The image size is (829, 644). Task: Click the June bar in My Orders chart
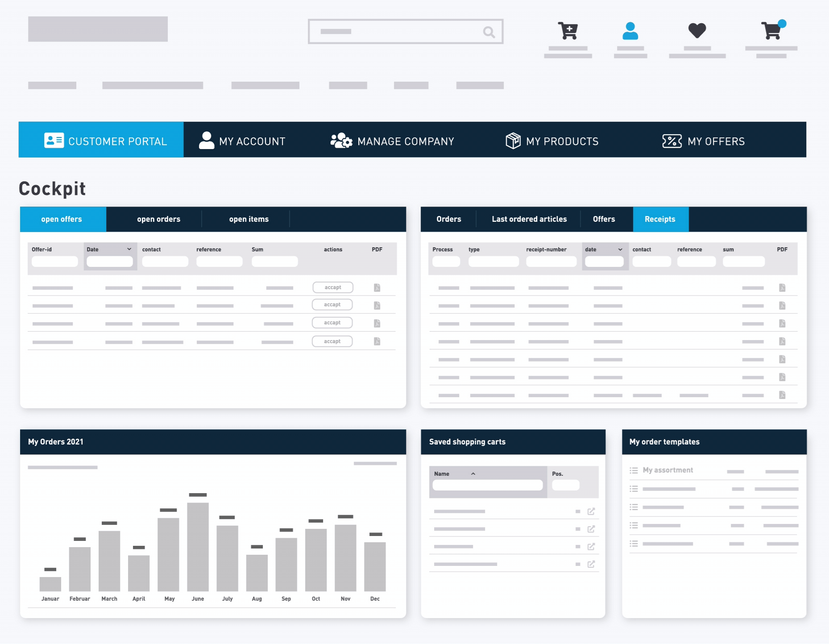click(x=198, y=547)
